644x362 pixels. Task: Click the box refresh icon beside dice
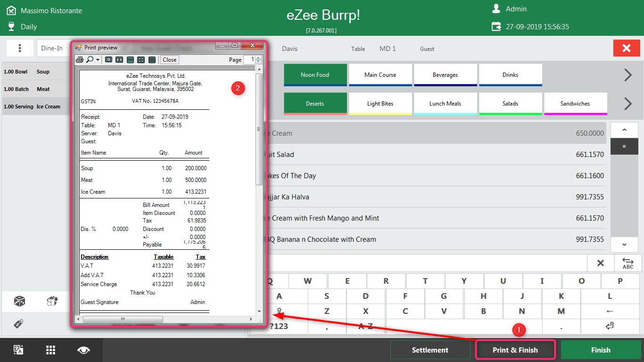[52, 301]
